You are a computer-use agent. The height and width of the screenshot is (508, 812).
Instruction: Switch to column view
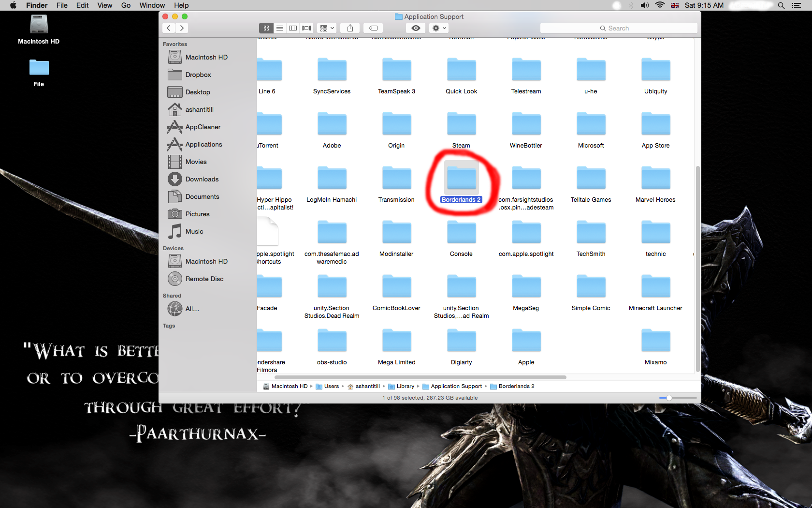(293, 28)
